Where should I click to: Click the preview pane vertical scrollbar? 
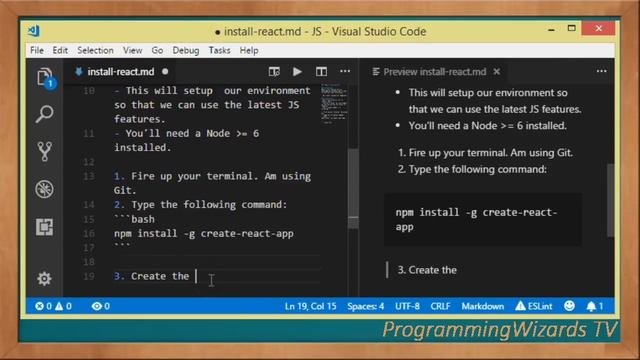pos(610,200)
